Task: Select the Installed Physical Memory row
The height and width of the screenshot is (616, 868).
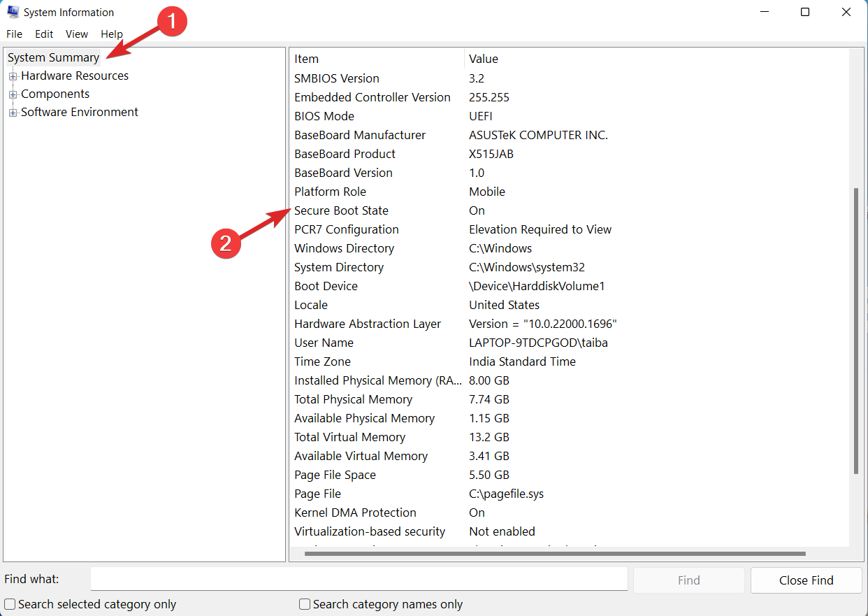Action: [570, 380]
